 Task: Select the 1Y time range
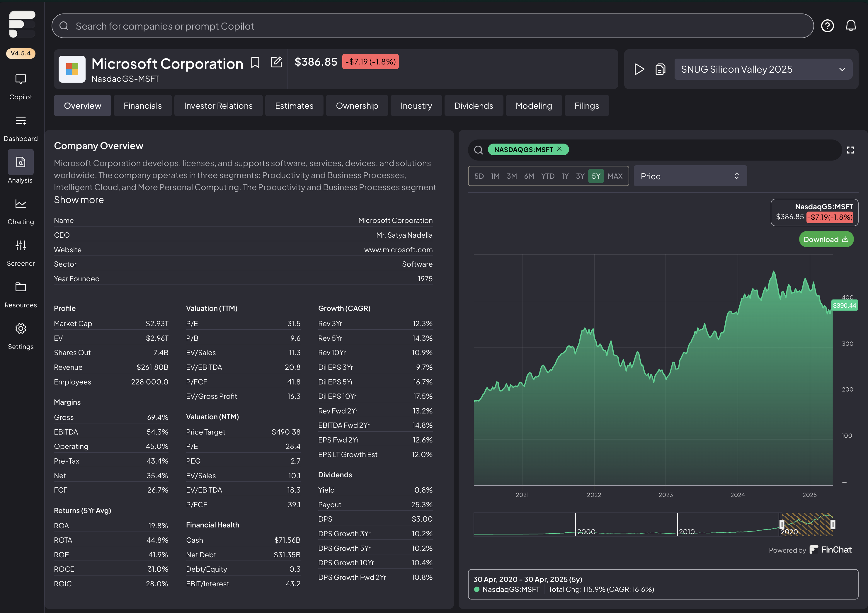(565, 176)
